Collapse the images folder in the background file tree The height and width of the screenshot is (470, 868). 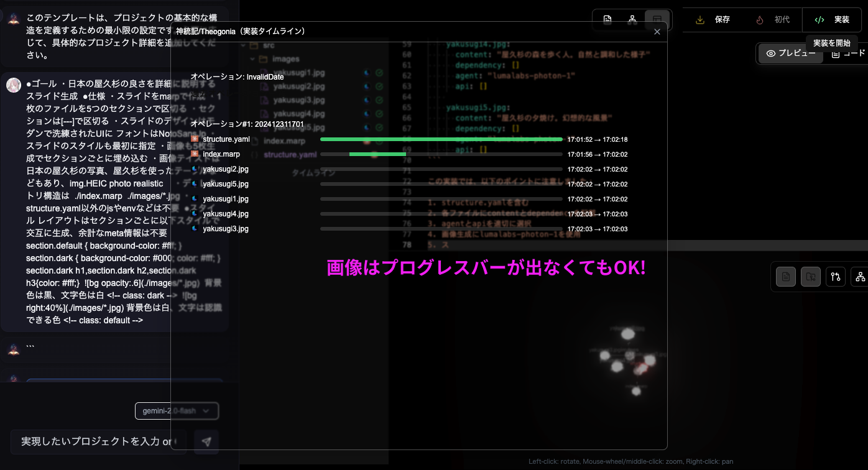tap(252, 59)
